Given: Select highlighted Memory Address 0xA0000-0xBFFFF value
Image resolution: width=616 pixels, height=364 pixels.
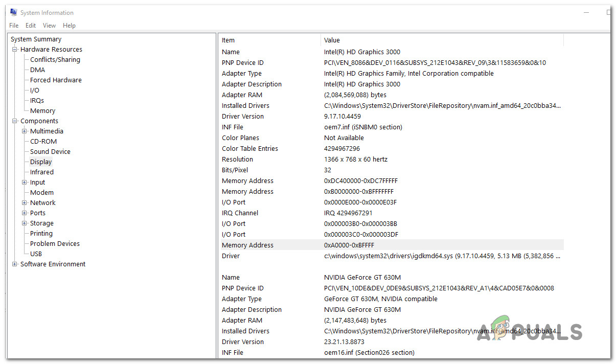Looking at the screenshot, I should click(x=349, y=245).
